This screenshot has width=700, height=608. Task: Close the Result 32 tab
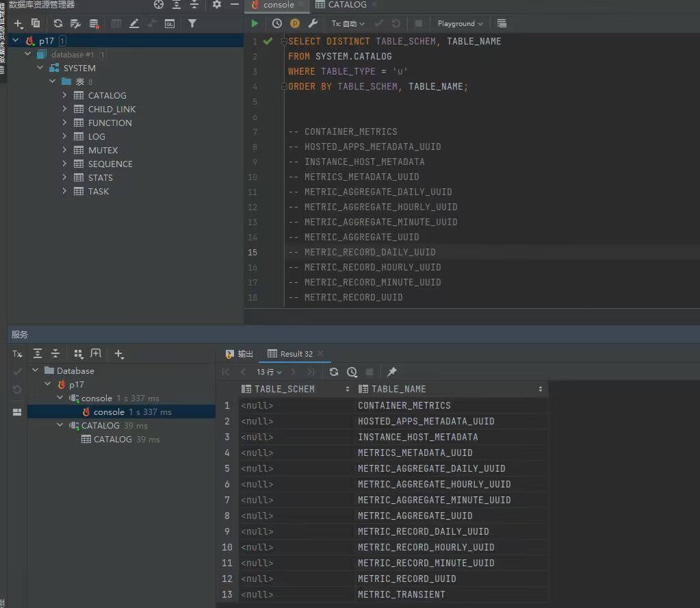coord(320,353)
